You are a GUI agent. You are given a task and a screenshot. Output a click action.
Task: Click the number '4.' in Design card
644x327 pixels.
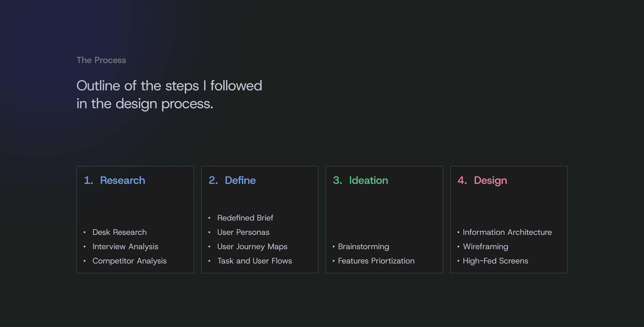pyautogui.click(x=462, y=180)
